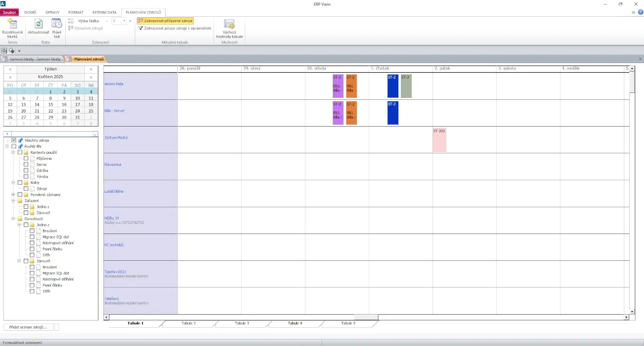Enable filter Zobrazovat pouze zdroje s oprávněním

click(x=174, y=29)
